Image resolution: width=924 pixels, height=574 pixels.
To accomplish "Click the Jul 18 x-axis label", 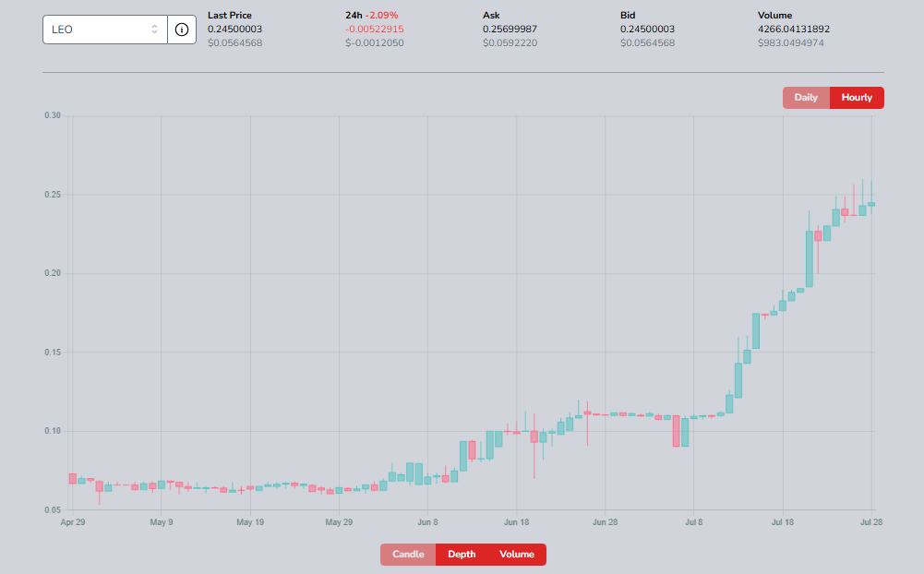I will [783, 522].
